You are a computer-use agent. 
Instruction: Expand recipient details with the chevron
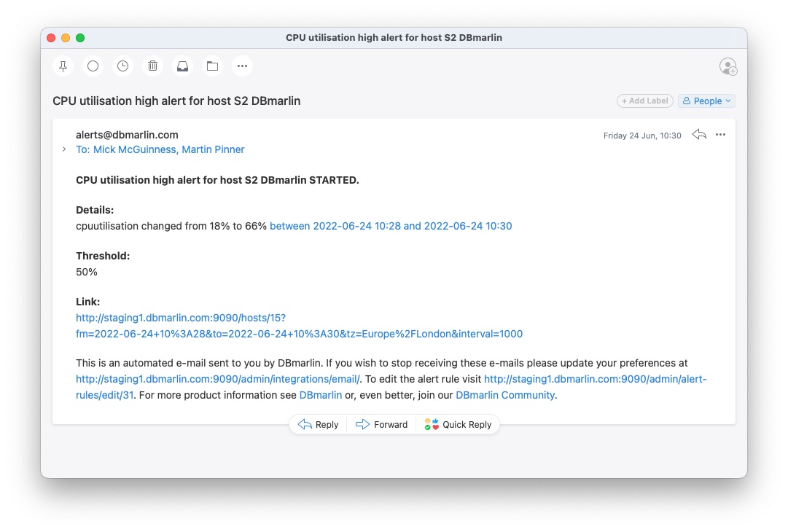pos(64,149)
